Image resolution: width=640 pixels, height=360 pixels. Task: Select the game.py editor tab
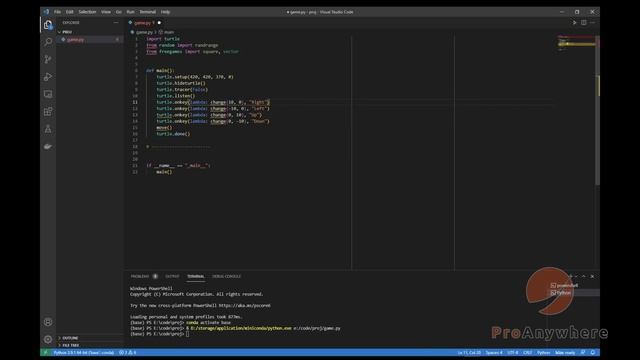pos(145,23)
